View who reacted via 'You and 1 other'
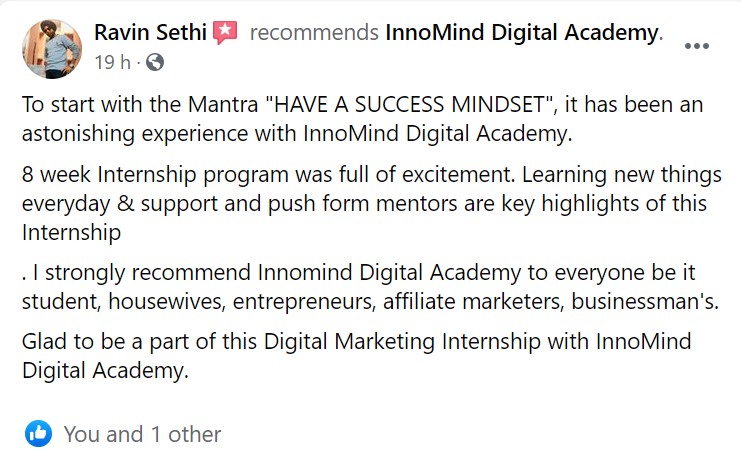The image size is (741, 466). coord(142,434)
